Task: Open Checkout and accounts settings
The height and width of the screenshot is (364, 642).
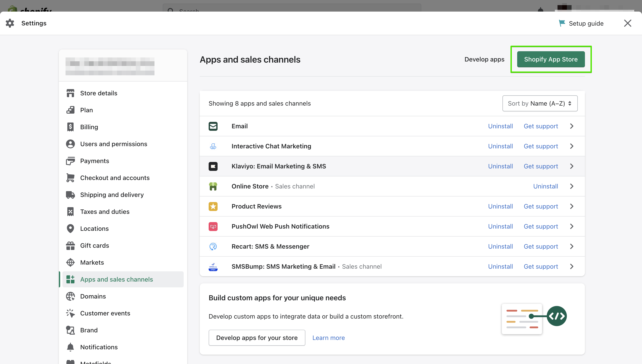Action: tap(123, 178)
